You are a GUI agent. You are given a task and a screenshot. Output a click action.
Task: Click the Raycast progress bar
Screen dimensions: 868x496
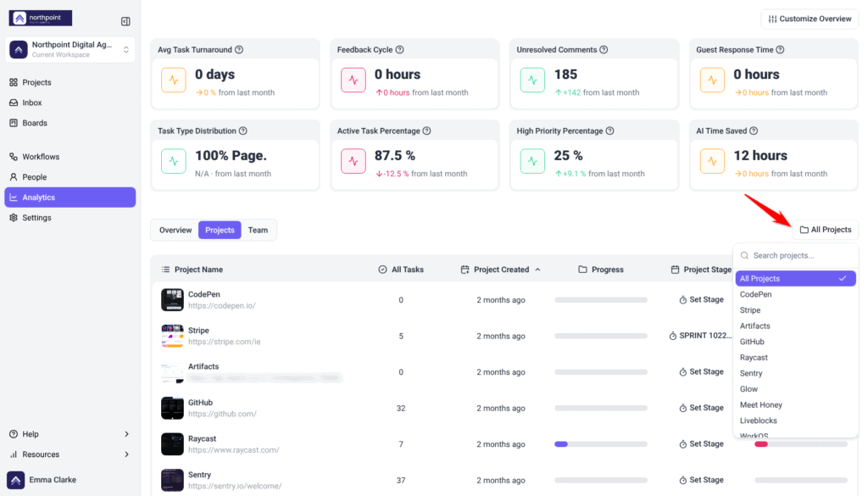point(601,444)
